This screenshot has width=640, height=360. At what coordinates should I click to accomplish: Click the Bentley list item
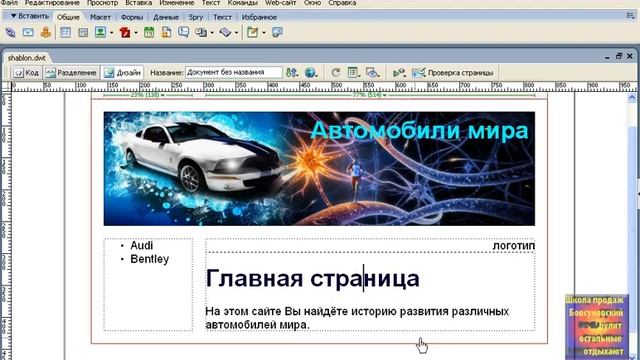[149, 259]
